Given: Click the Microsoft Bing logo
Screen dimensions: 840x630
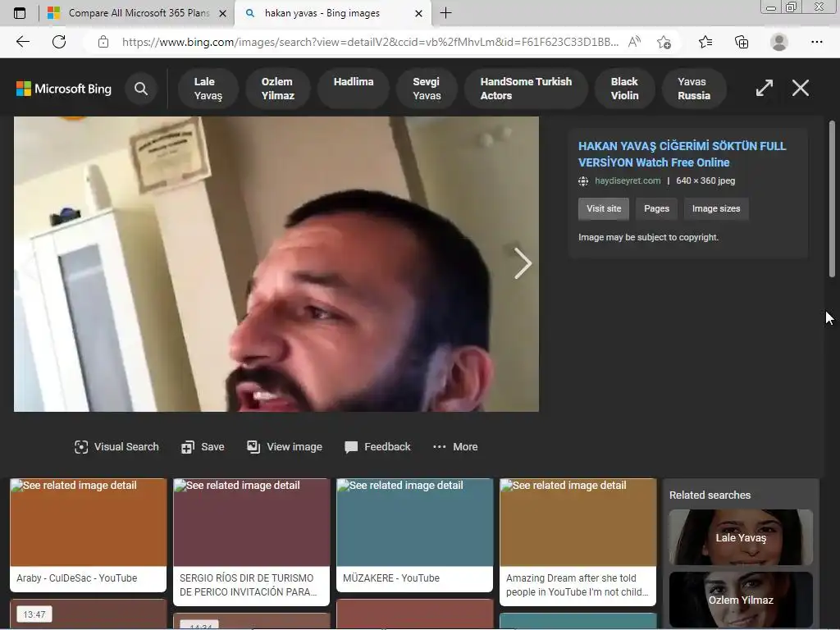Looking at the screenshot, I should click(x=64, y=89).
